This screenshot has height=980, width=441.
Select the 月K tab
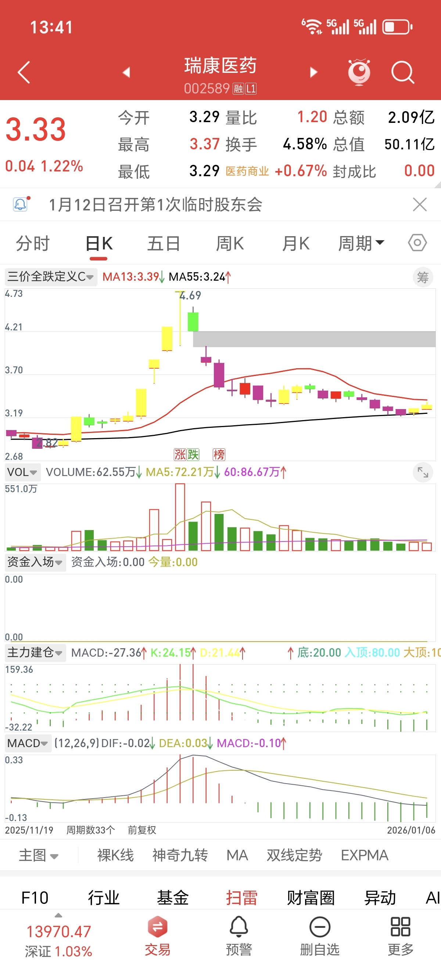click(x=296, y=243)
